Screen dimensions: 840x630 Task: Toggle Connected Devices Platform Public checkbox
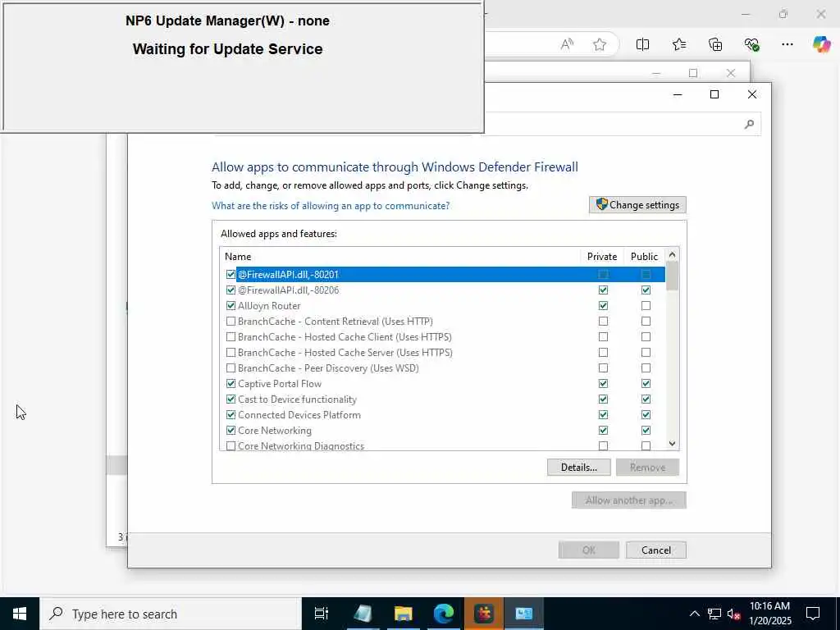pos(646,414)
